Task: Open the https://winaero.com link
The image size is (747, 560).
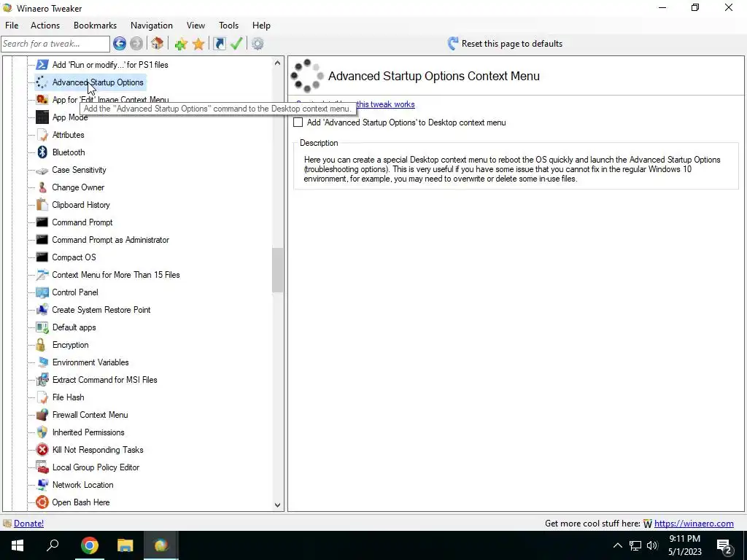Action: [694, 524]
